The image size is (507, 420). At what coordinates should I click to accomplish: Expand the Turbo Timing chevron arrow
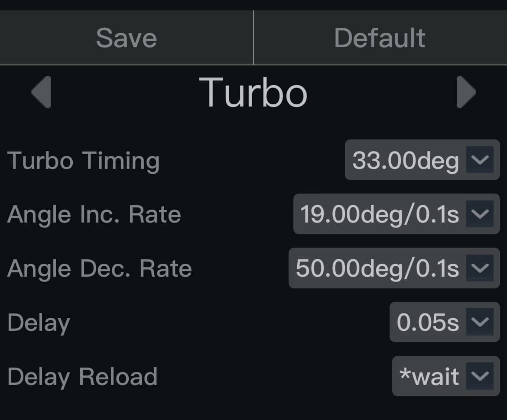click(x=480, y=160)
